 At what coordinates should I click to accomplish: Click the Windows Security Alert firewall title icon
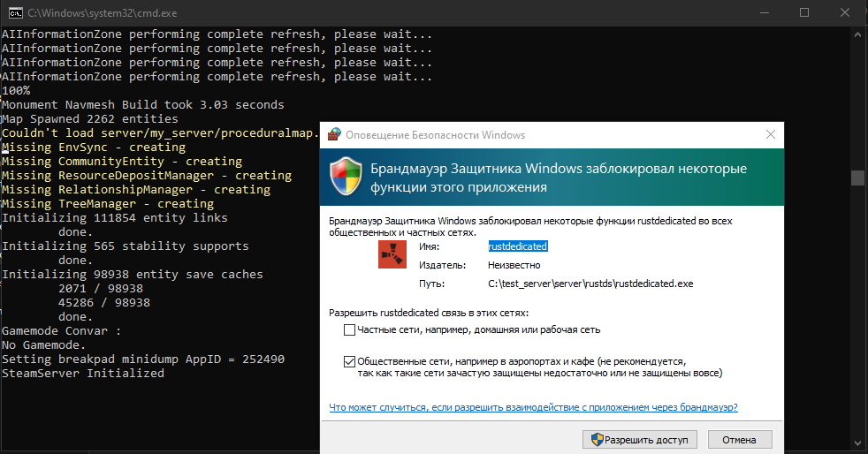click(334, 134)
